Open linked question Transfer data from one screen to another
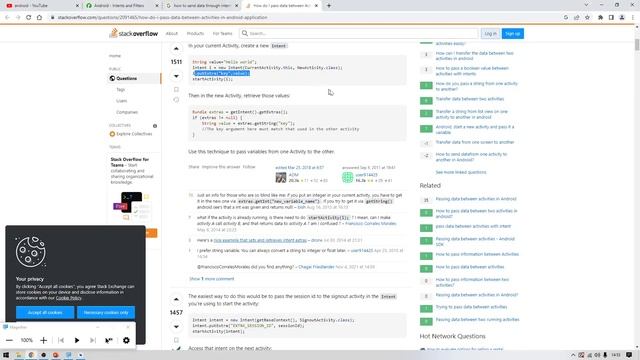The height and width of the screenshot is (360, 640). click(475, 142)
